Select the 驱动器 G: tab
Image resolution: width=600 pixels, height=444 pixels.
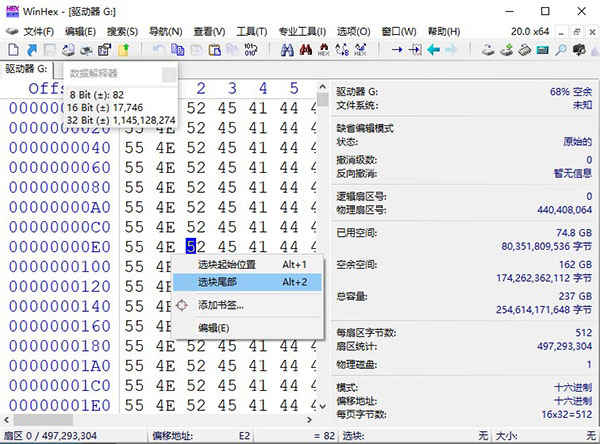point(27,69)
